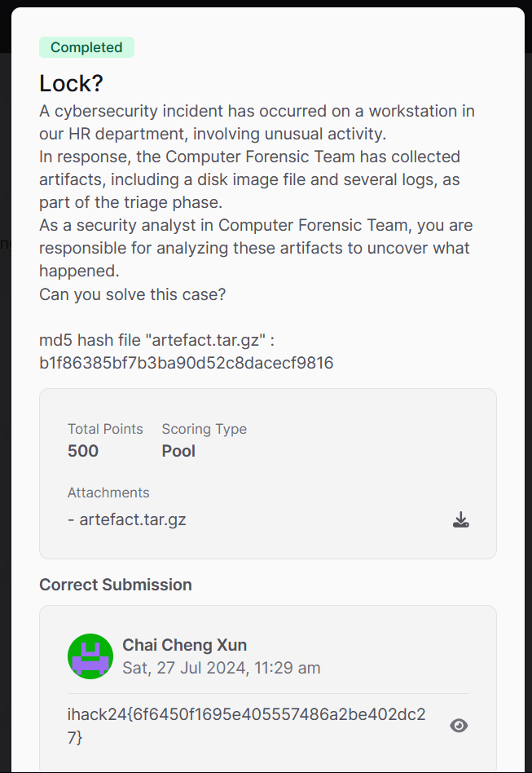Open the artefact.tar.gz attachment name
The height and width of the screenshot is (773, 532).
pyautogui.click(x=133, y=519)
